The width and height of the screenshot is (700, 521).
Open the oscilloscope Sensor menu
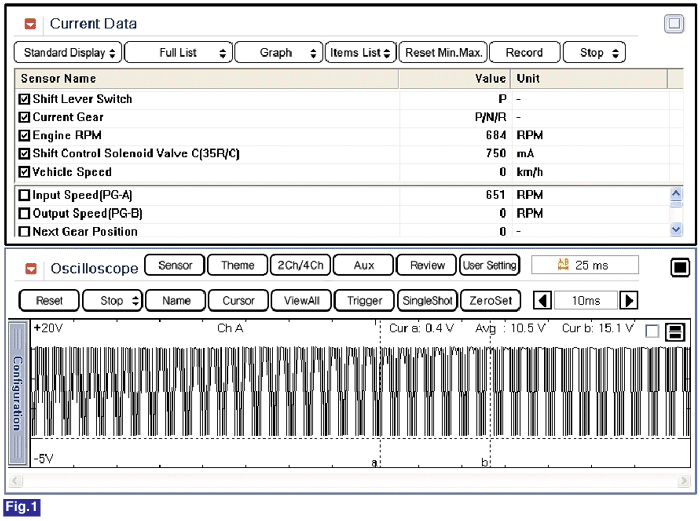pos(175,265)
